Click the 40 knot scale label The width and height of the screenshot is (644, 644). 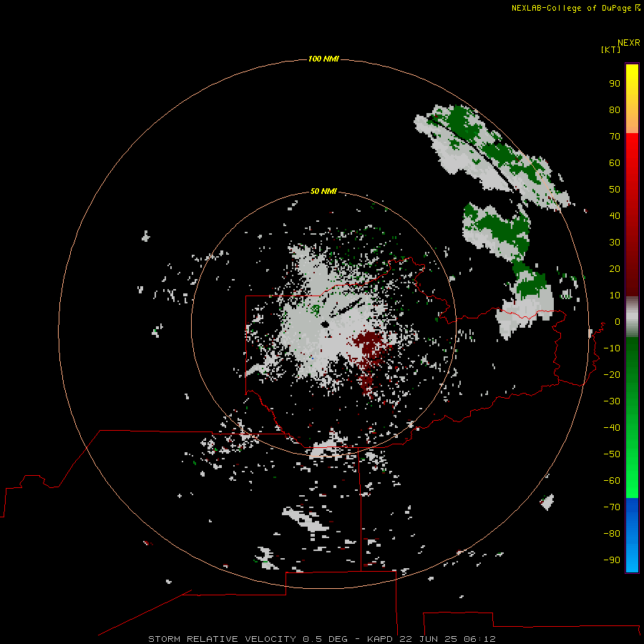[x=615, y=216]
